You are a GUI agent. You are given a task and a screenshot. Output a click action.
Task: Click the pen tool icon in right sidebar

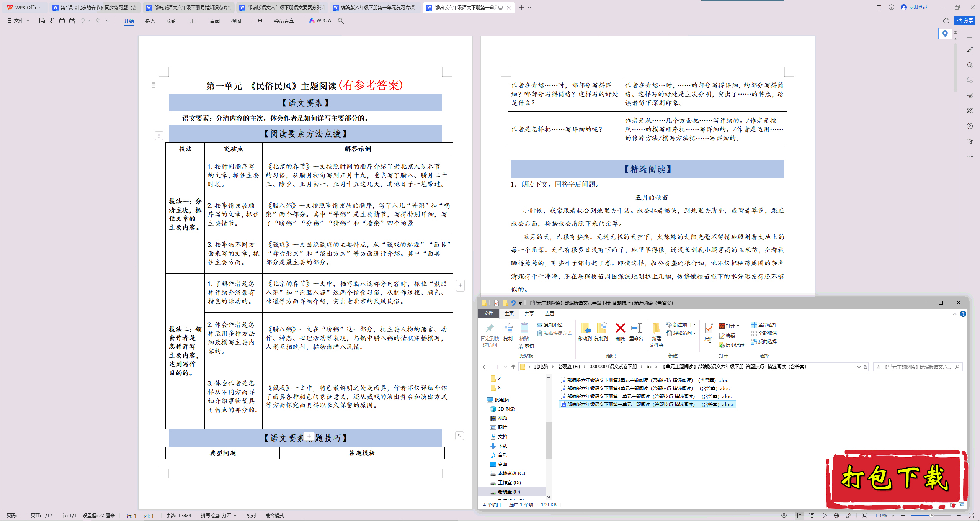tap(969, 50)
